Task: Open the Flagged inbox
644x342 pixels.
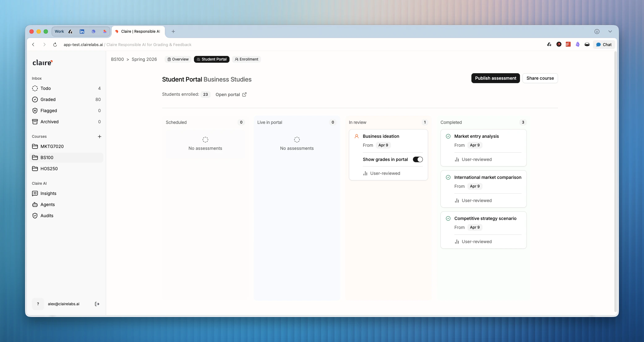Action: point(49,111)
